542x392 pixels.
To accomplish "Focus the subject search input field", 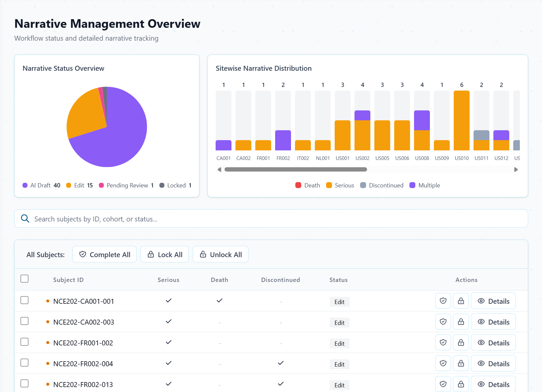I will point(271,218).
